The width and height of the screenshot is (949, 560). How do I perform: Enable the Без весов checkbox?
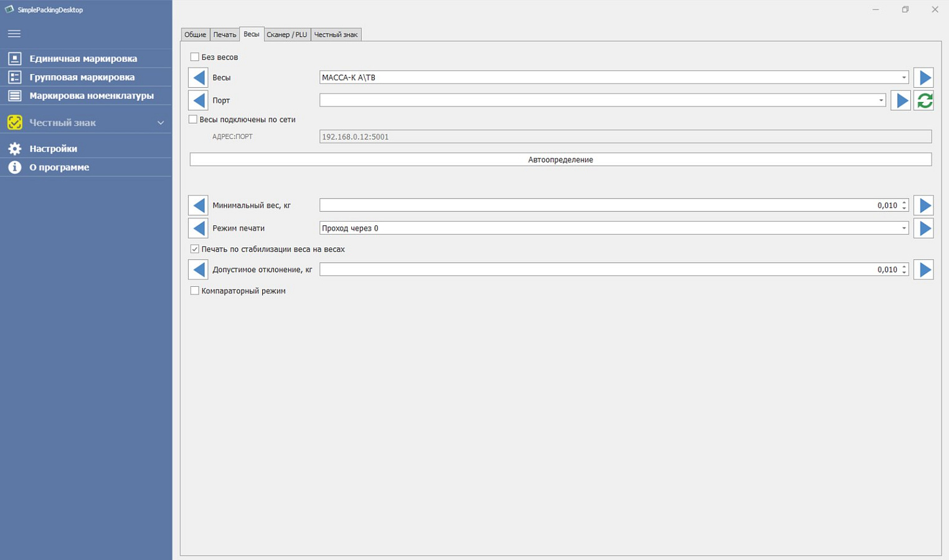pyautogui.click(x=195, y=57)
